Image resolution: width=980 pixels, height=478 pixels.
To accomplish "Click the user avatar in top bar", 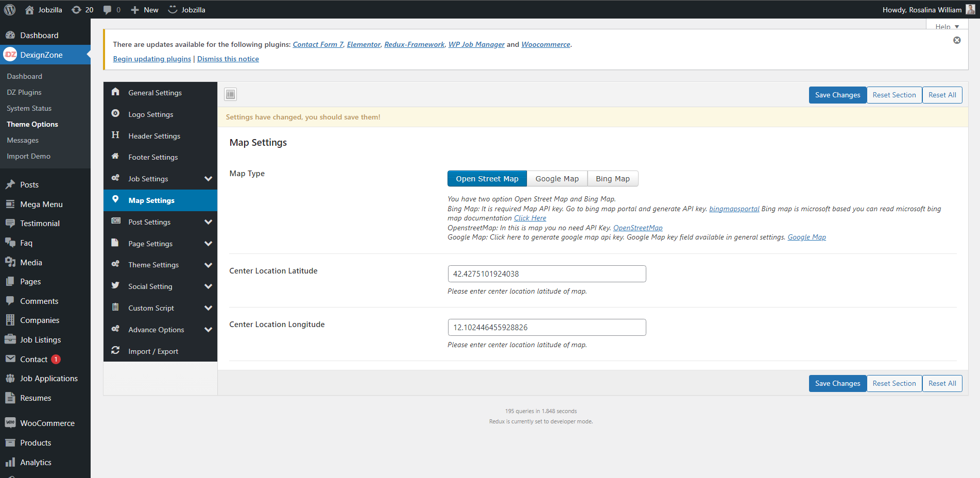I will coord(970,10).
